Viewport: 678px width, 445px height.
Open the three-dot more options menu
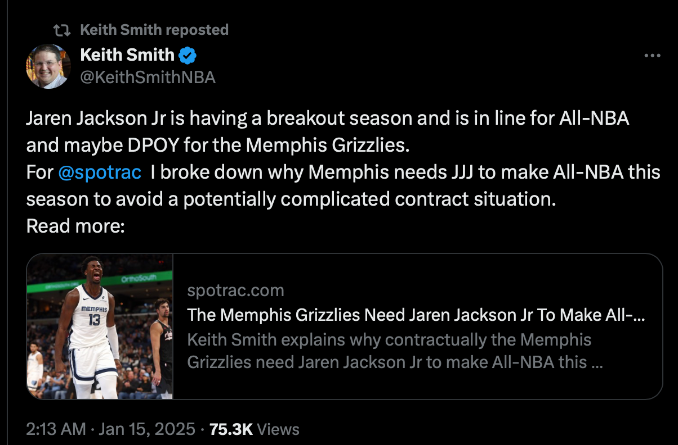point(652,57)
